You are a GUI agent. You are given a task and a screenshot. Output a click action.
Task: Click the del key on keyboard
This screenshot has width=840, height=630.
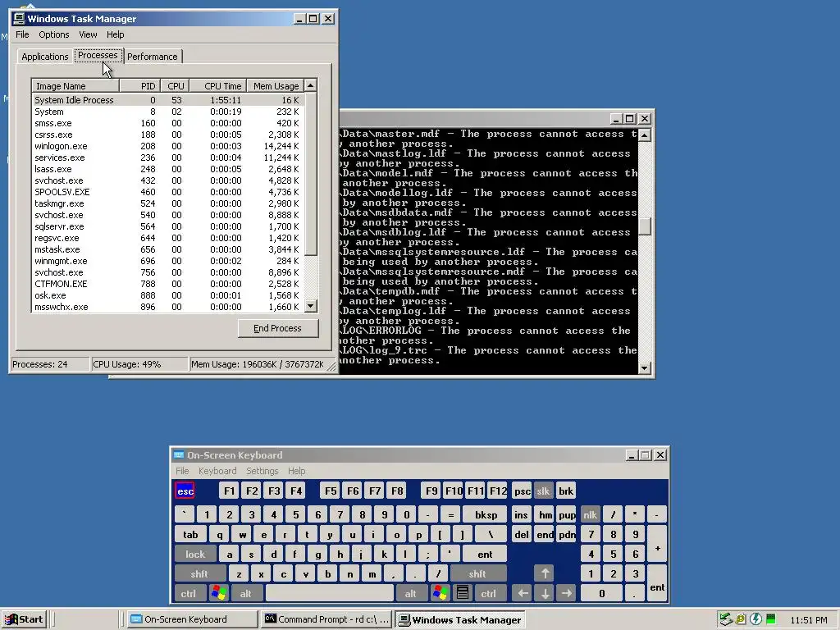pyautogui.click(x=522, y=534)
